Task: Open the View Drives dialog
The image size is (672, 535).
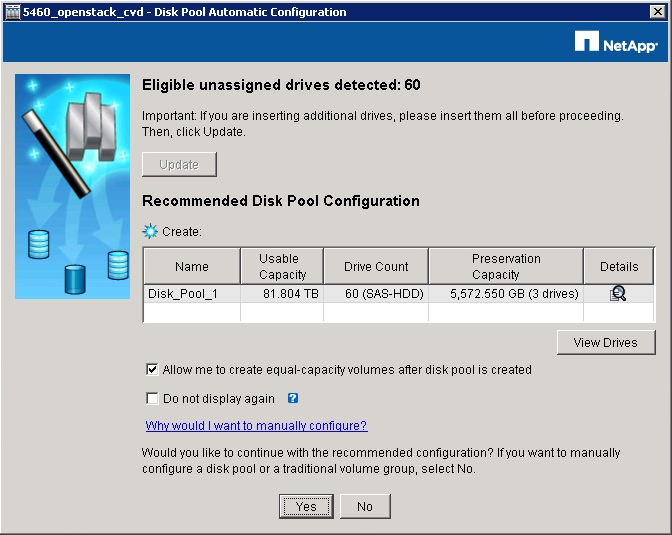Action: pos(606,343)
